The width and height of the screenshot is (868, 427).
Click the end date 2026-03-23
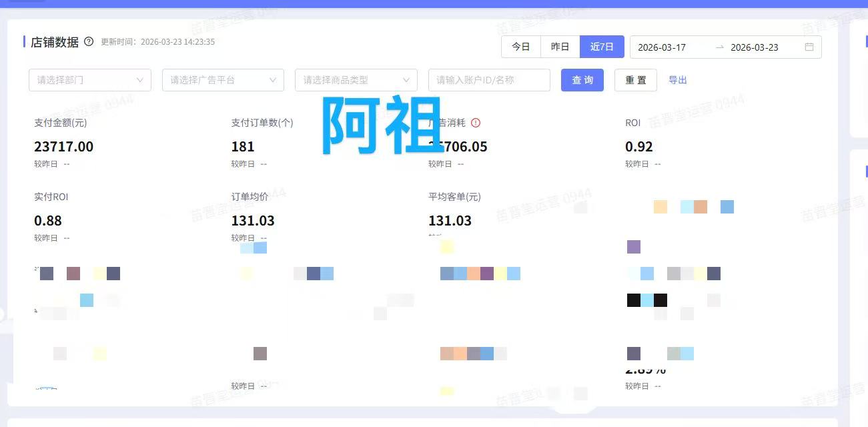tap(755, 47)
